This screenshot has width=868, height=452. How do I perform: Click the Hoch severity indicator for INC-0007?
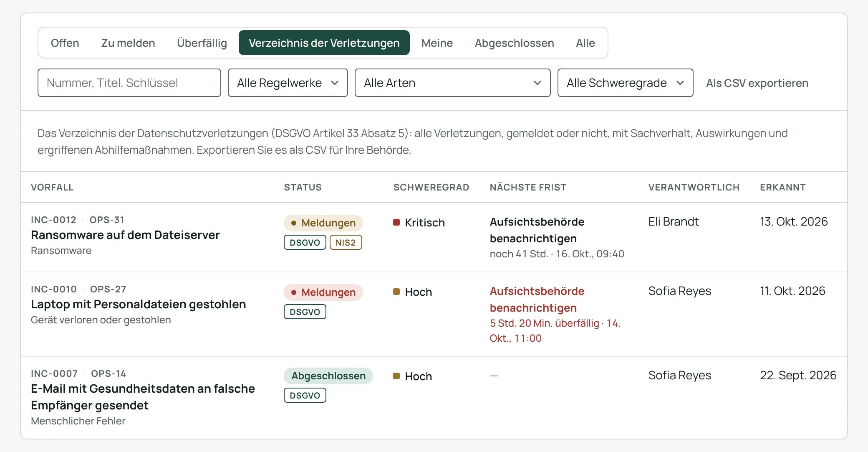click(x=413, y=376)
